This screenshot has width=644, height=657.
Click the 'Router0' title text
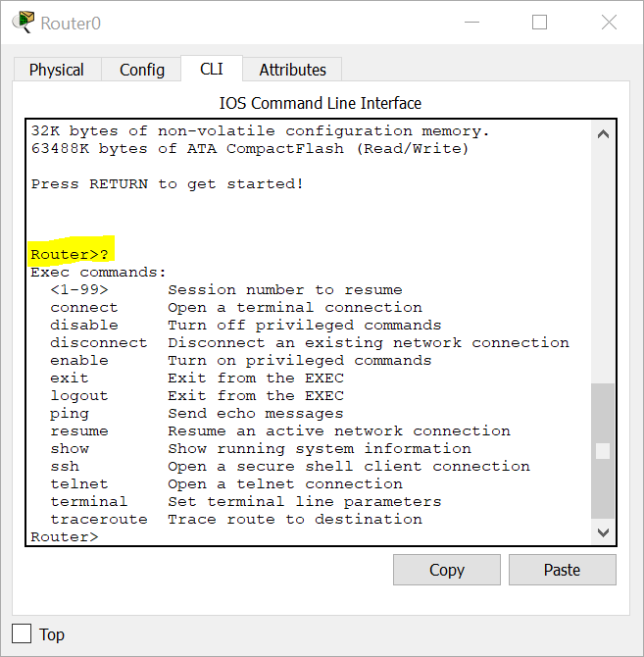click(x=71, y=24)
